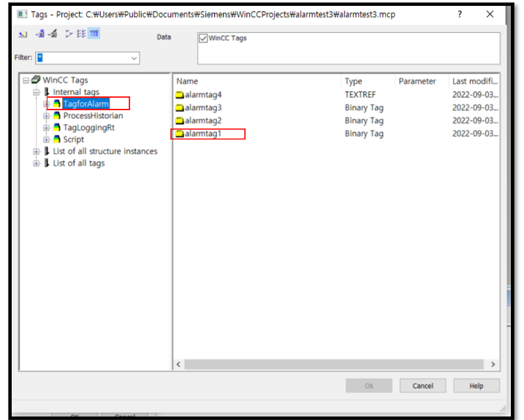Click the Script group icon

[57, 140]
